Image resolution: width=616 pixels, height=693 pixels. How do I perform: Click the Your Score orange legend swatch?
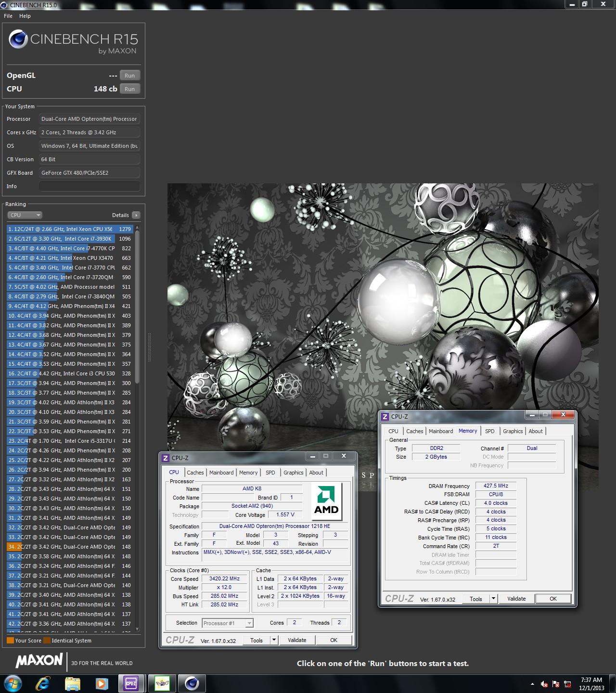coord(10,641)
